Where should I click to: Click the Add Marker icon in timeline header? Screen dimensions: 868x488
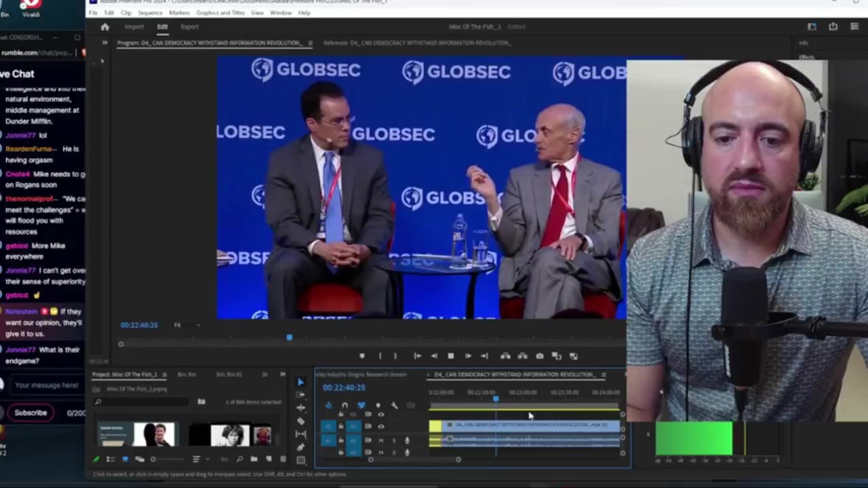tap(378, 406)
